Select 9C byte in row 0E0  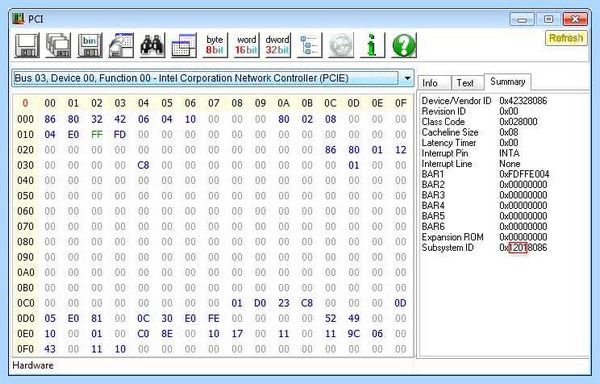(354, 334)
